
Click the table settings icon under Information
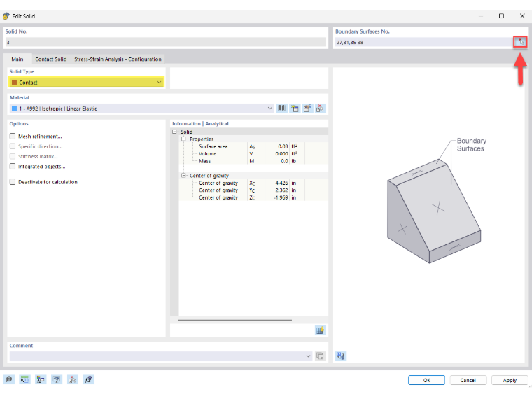point(320,330)
